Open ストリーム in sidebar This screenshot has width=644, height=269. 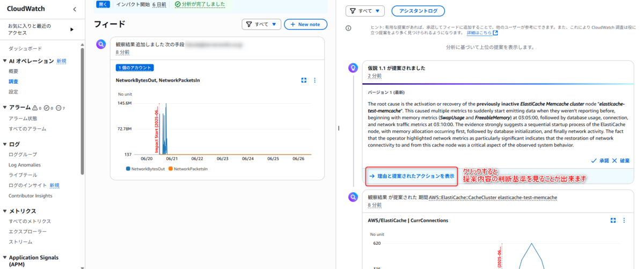point(20,242)
